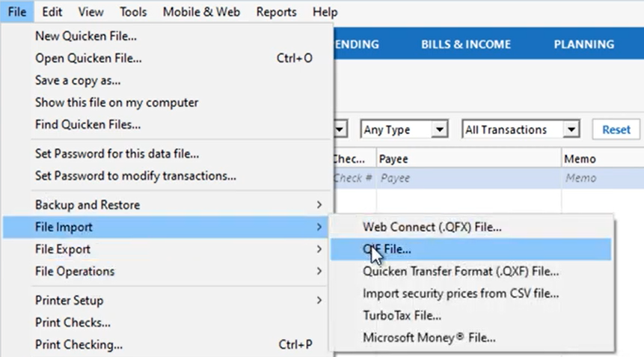Open the Edit menu
Image resolution: width=644 pixels, height=357 pixels.
coord(52,12)
